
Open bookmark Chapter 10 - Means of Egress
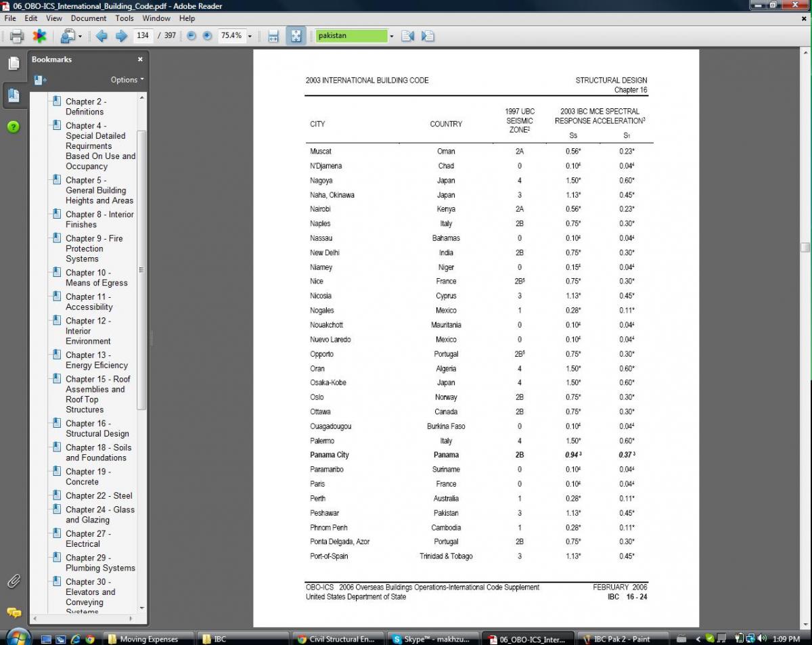[96, 277]
